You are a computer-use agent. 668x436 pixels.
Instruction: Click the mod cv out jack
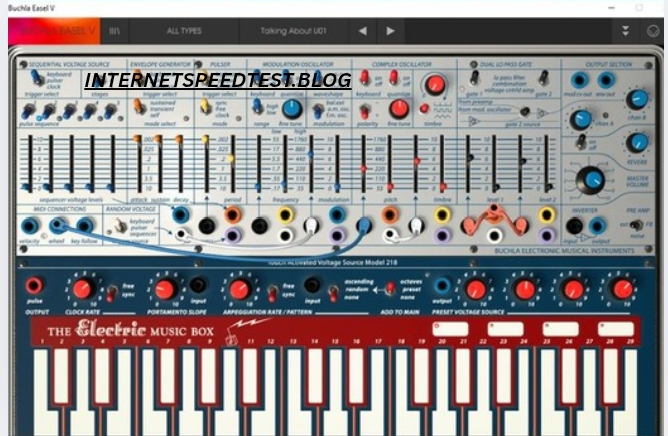click(579, 80)
